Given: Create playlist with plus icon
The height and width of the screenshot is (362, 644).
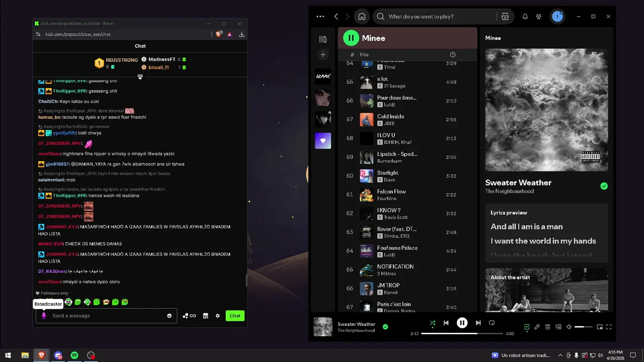Looking at the screenshot, I should point(323,54).
